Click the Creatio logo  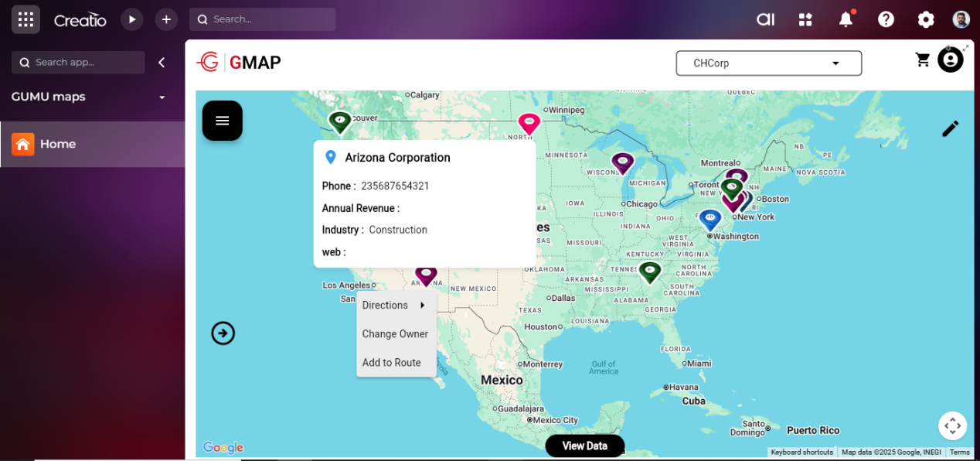(x=80, y=20)
